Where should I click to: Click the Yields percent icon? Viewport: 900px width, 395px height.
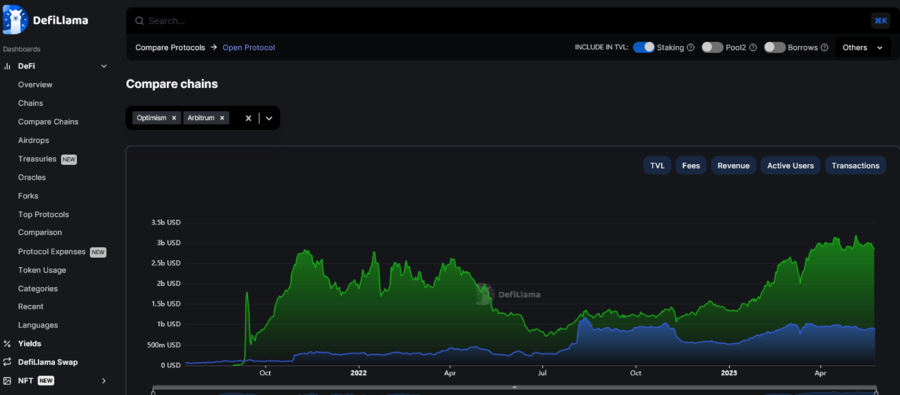click(x=7, y=343)
